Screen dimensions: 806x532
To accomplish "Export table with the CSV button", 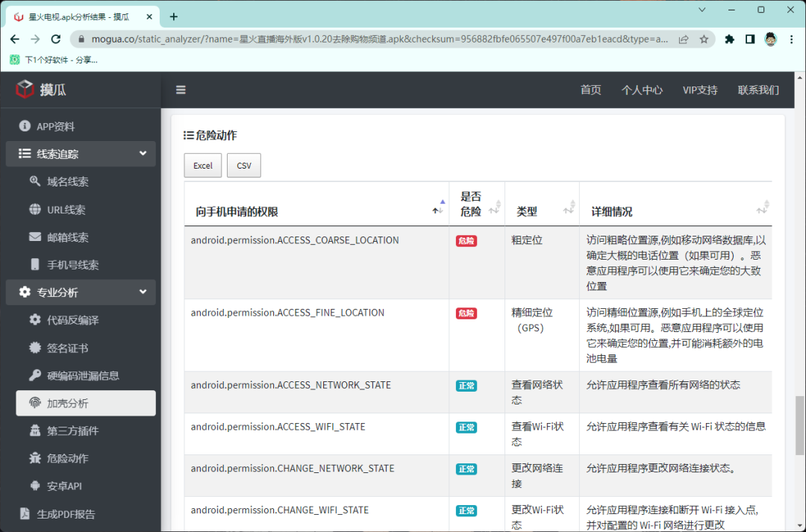I will (244, 166).
